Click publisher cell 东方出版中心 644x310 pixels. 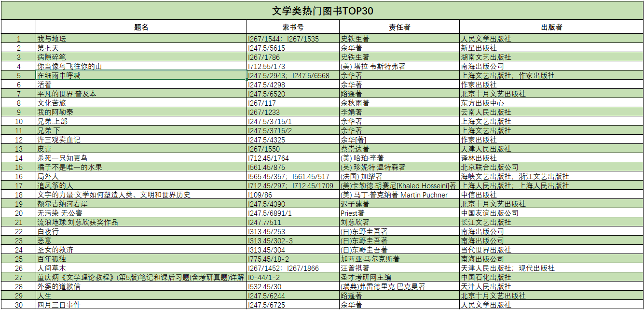point(551,103)
